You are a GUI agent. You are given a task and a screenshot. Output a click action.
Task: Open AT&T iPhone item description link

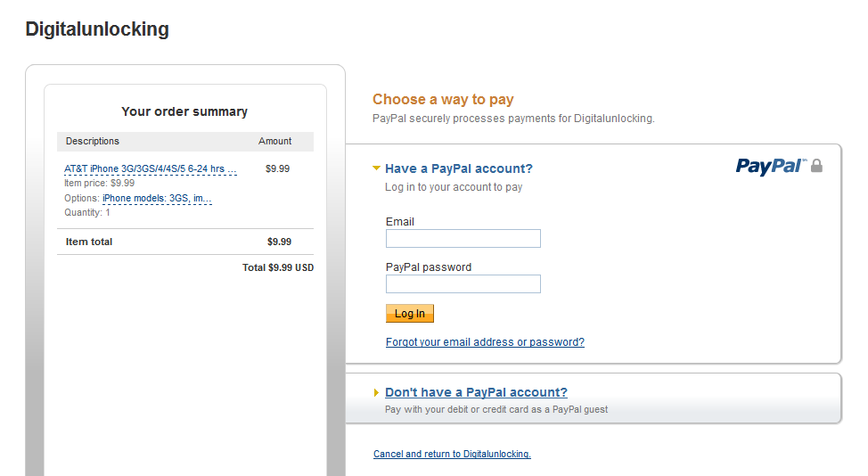click(151, 168)
